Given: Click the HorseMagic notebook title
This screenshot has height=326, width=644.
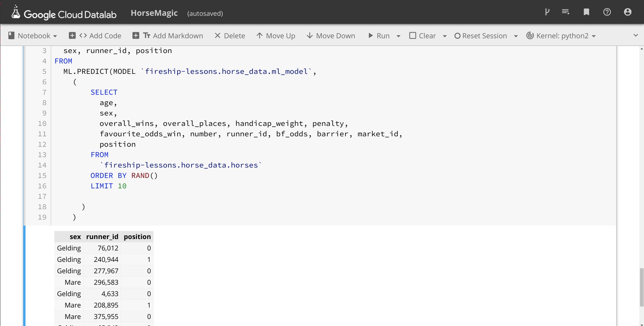Looking at the screenshot, I should point(154,13).
